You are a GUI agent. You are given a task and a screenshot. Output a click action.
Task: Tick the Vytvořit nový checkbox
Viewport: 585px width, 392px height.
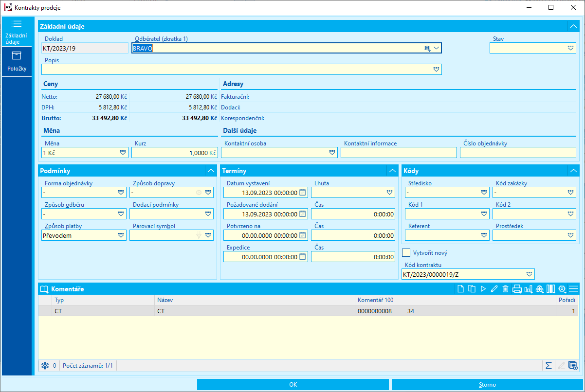pos(406,252)
